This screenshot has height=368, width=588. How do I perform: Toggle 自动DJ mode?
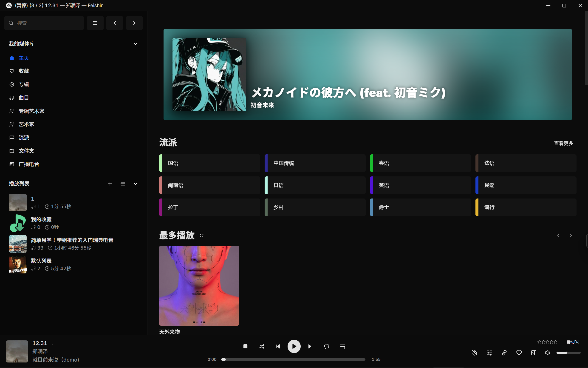click(x=573, y=342)
